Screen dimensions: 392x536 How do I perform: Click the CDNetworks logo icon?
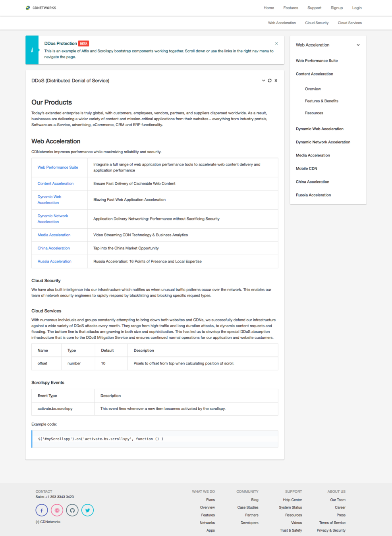(x=28, y=8)
